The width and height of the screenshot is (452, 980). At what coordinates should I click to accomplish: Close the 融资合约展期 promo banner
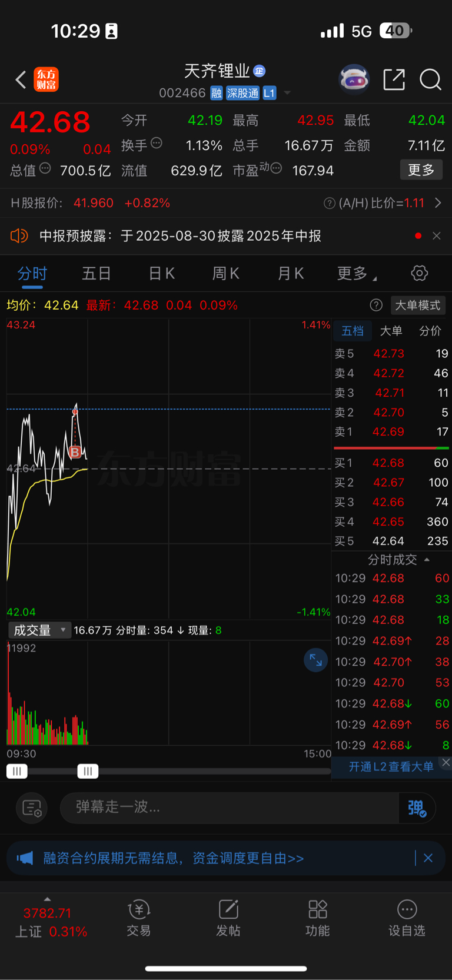pos(428,858)
